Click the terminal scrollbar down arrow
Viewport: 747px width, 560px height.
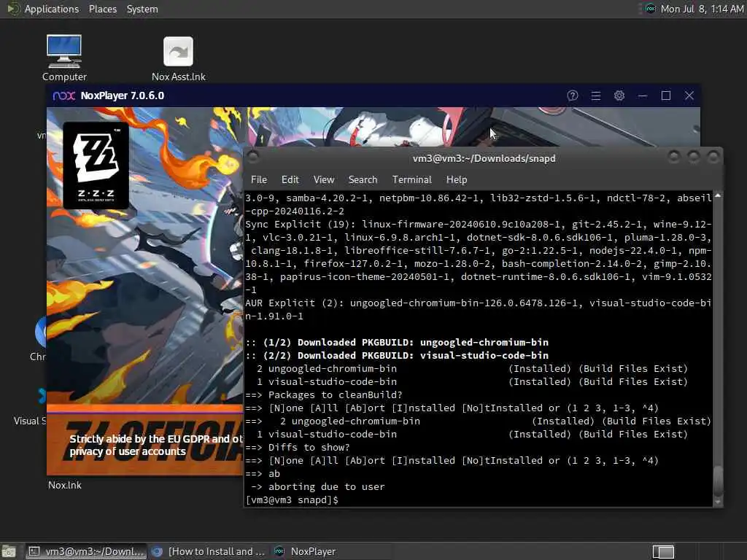click(x=718, y=502)
